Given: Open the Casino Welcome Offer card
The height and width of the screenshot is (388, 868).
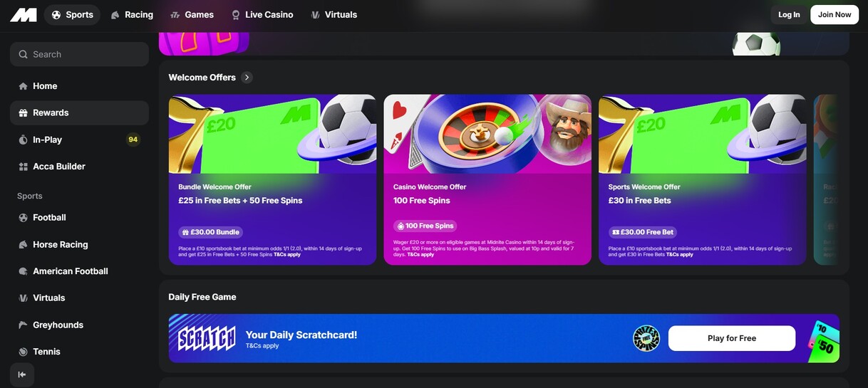Looking at the screenshot, I should 487,179.
